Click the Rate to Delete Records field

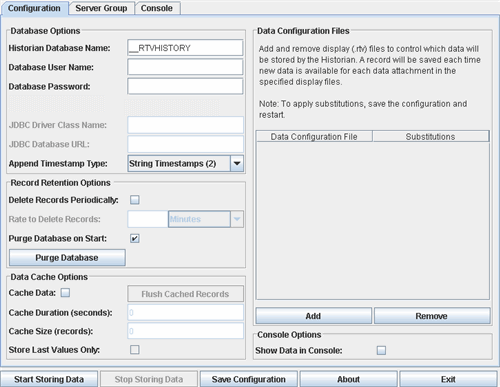coord(148,219)
